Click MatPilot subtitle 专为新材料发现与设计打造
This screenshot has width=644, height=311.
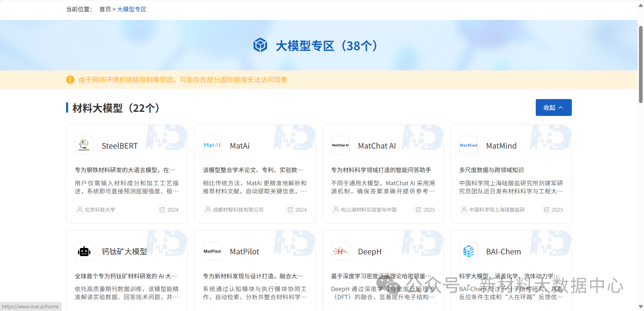253,276
